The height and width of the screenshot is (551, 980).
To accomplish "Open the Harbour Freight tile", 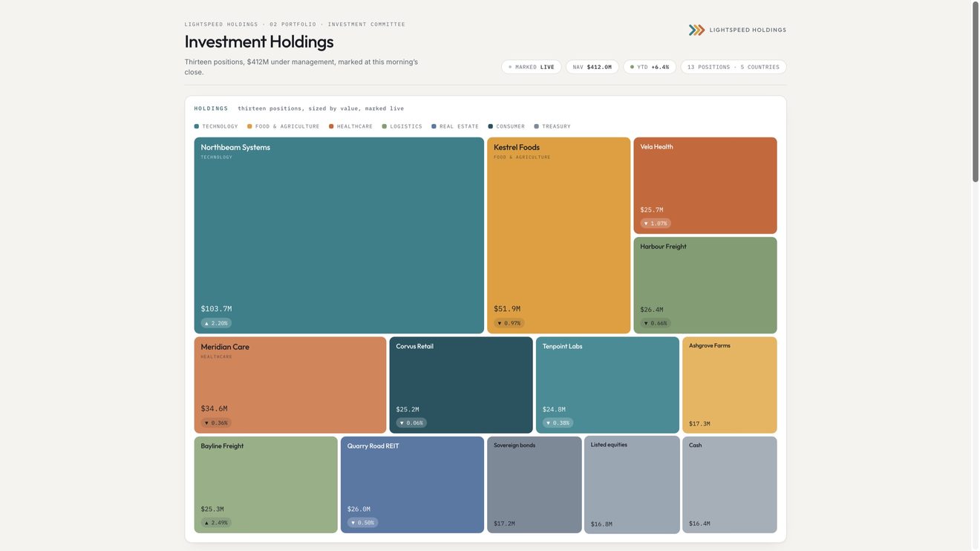I will [705, 285].
